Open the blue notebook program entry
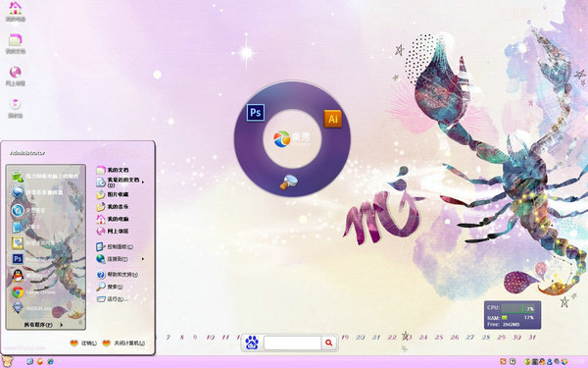This screenshot has height=368, width=588. coord(45,227)
